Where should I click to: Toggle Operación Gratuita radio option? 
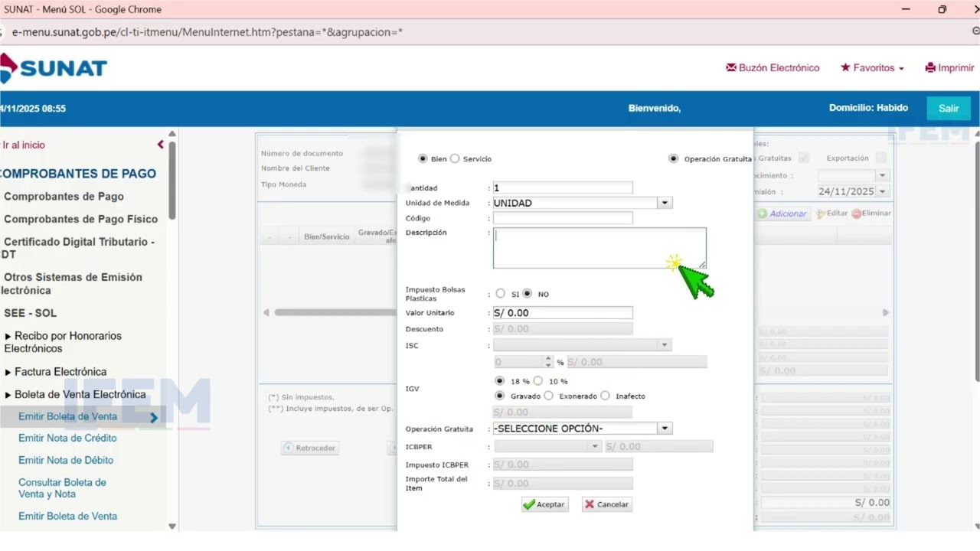(673, 158)
